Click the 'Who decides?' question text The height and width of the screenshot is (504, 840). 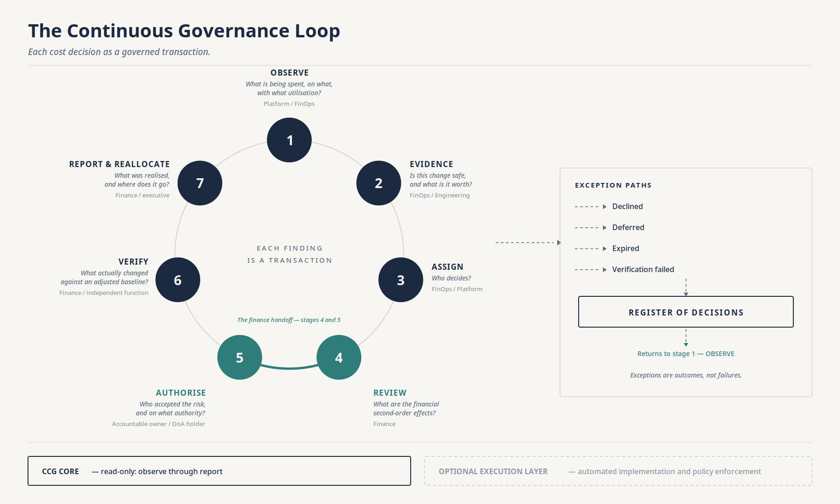[451, 278]
